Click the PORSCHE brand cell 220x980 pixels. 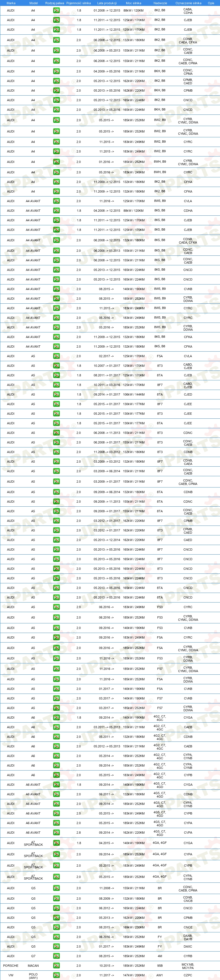[x=11, y=966]
